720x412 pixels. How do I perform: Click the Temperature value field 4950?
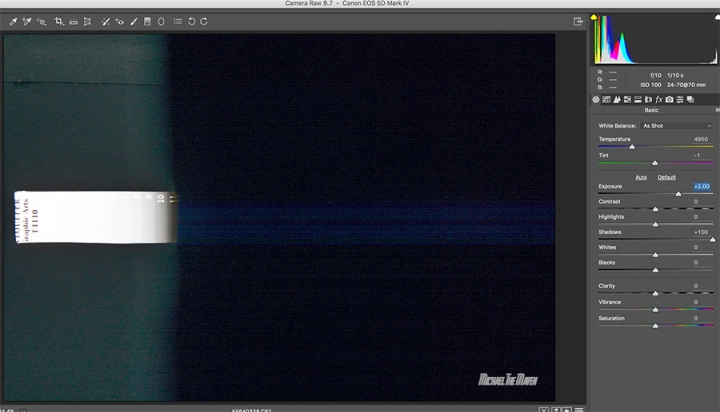click(x=700, y=139)
